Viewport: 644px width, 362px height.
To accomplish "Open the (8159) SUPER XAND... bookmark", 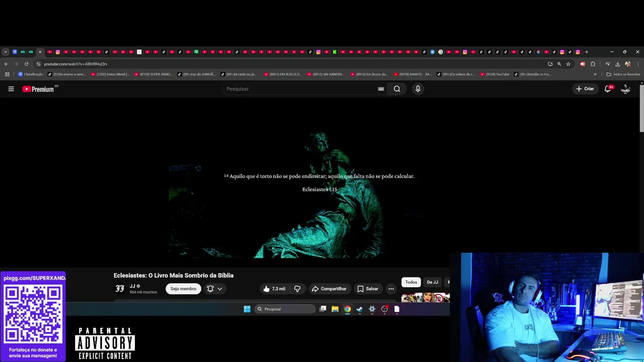I will click(x=153, y=74).
